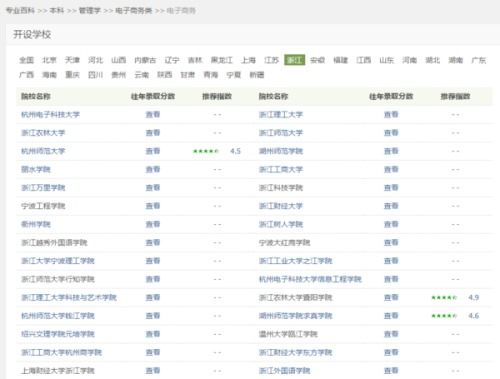Open the 杭州电子科技大学 school link
500x379 pixels.
pyautogui.click(x=50, y=115)
